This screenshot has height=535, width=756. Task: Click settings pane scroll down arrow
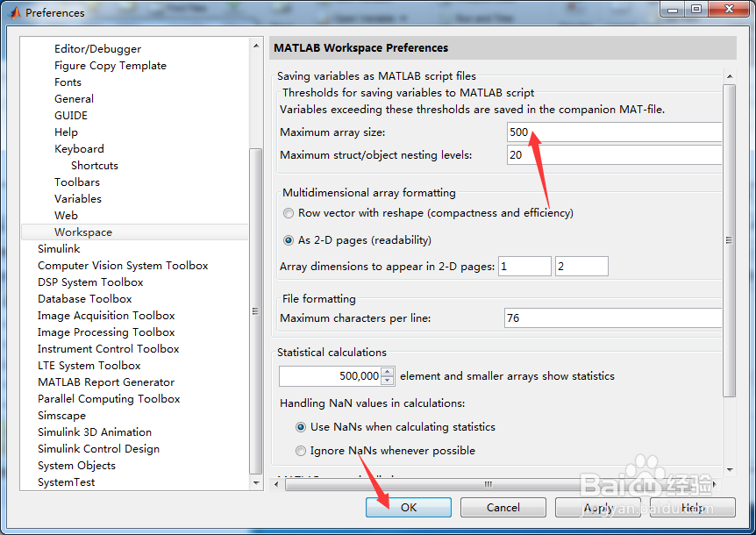tap(730, 470)
